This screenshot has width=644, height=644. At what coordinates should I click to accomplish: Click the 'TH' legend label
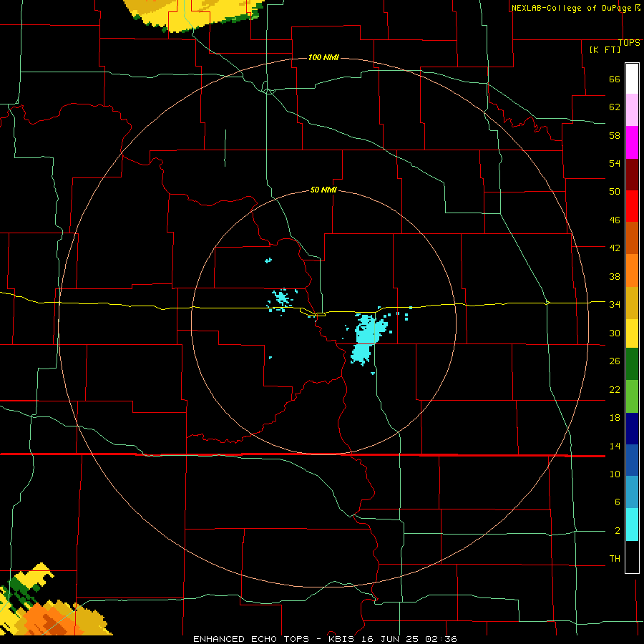[x=615, y=559]
